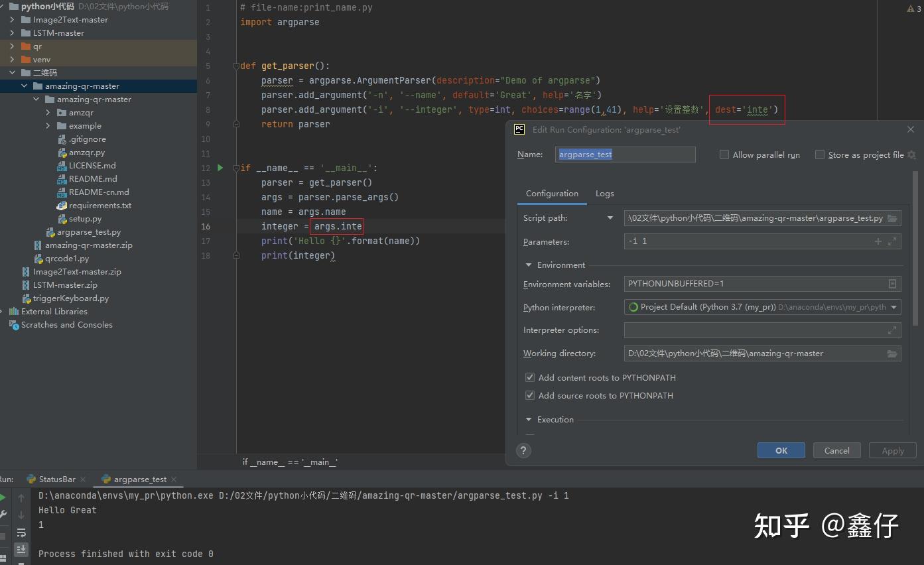The width and height of the screenshot is (924, 565).
Task: Expand the Interpreter options field
Action: (x=892, y=330)
